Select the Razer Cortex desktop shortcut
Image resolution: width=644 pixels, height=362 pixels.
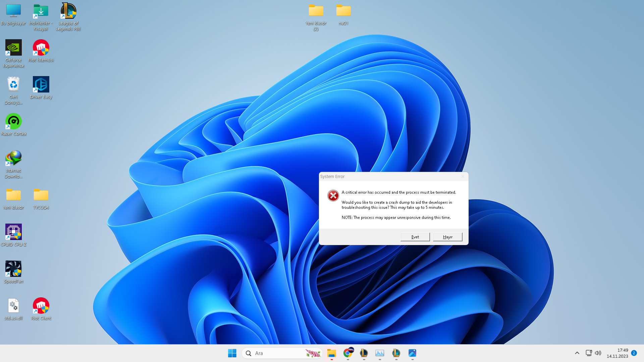point(13,125)
